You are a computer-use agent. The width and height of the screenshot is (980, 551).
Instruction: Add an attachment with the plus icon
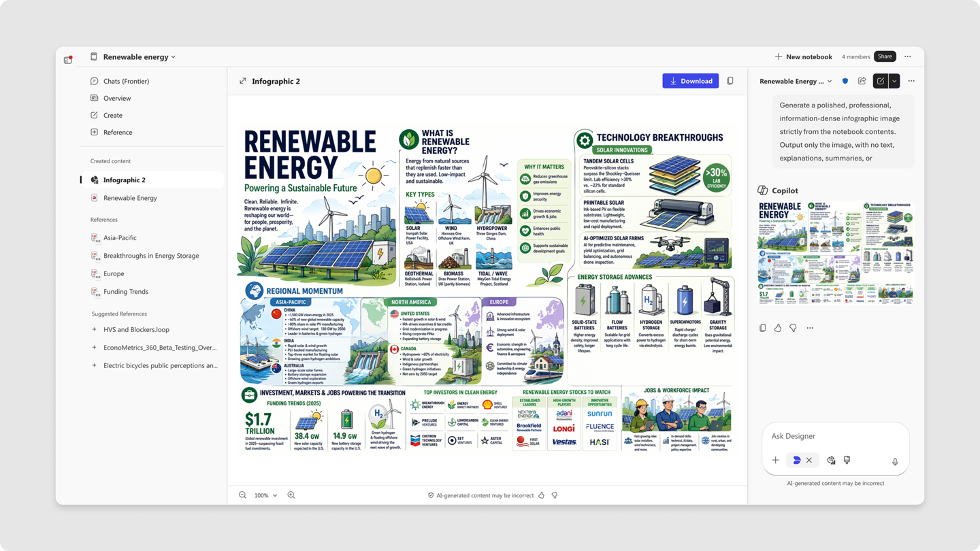(x=775, y=461)
